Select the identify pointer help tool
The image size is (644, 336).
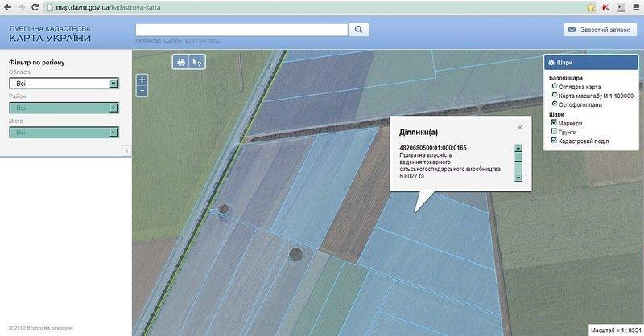[x=197, y=62]
